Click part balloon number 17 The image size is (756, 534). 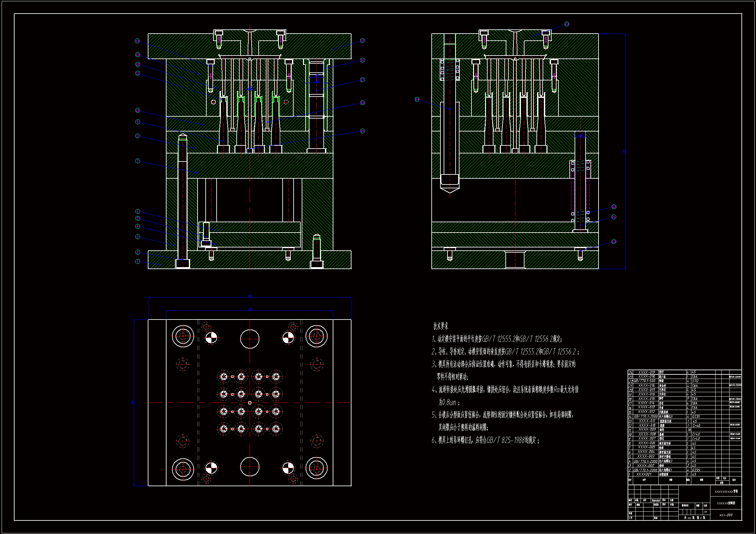[362, 79]
